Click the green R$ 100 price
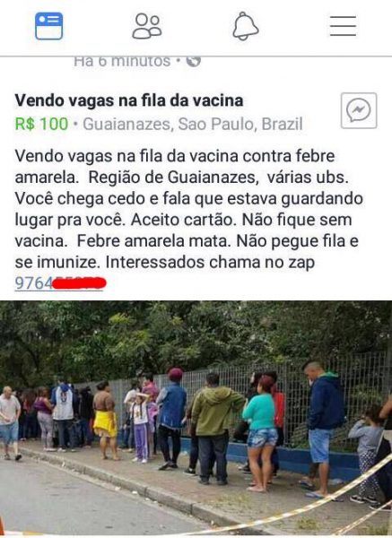392x538 pixels. click(x=41, y=124)
